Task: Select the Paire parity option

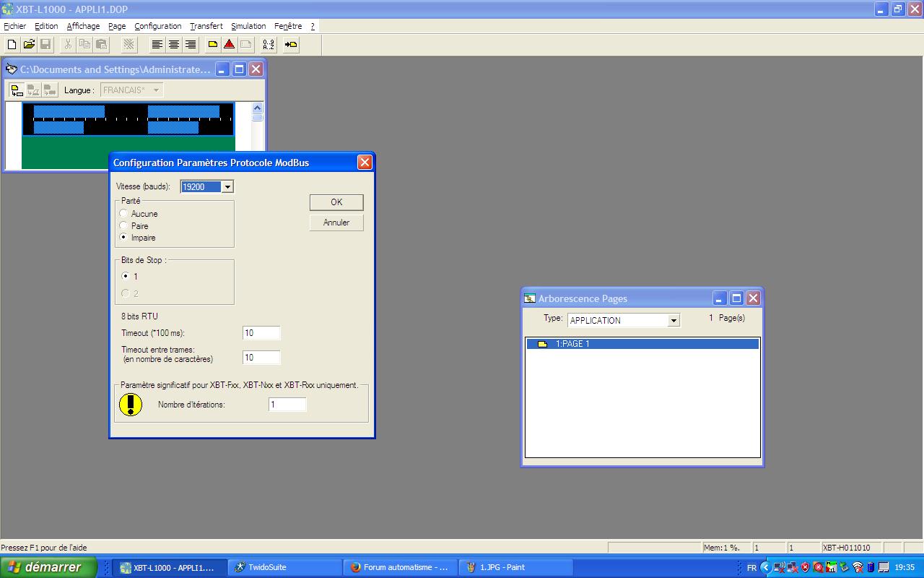Action: point(124,226)
